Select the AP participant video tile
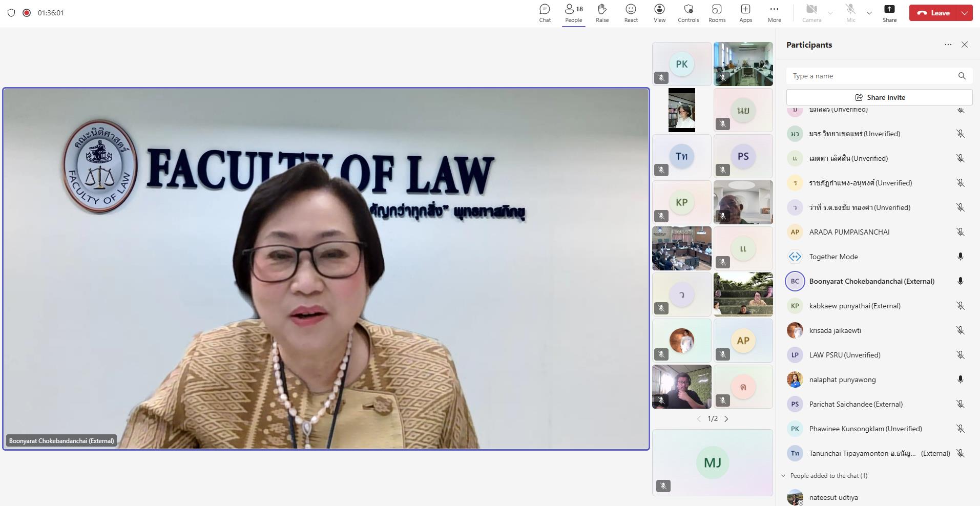 coord(743,341)
